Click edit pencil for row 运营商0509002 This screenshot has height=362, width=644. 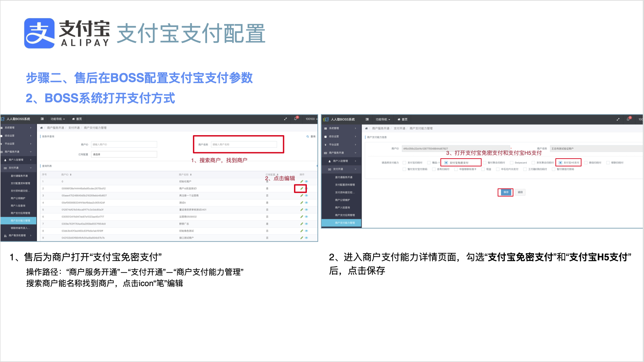click(302, 217)
